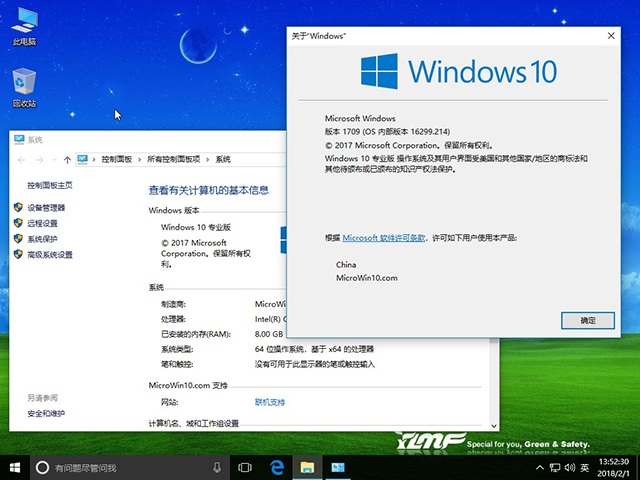Screen dimensions: 640x480
Task: Launch Microsoft Edge from taskbar
Action: click(x=277, y=468)
